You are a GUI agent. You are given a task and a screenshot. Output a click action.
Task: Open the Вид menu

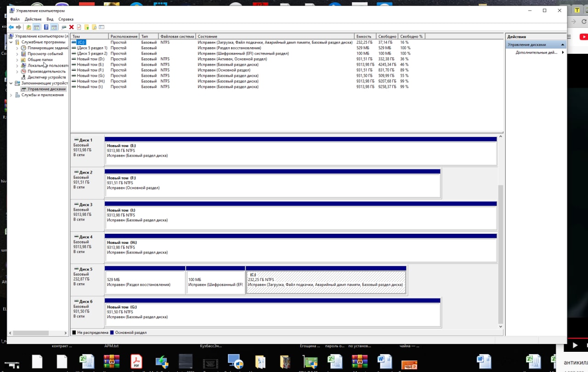pos(50,19)
